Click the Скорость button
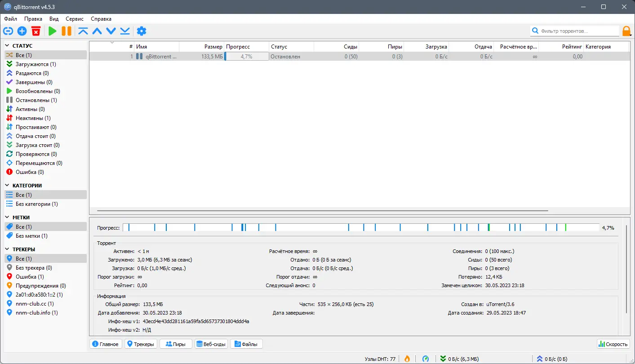This screenshot has height=364, width=635. pos(613,344)
